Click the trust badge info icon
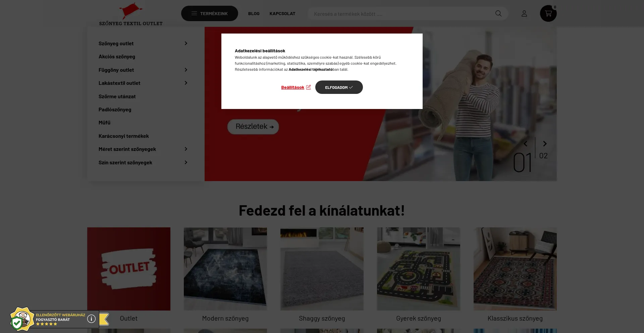644x333 pixels. pyautogui.click(x=91, y=319)
